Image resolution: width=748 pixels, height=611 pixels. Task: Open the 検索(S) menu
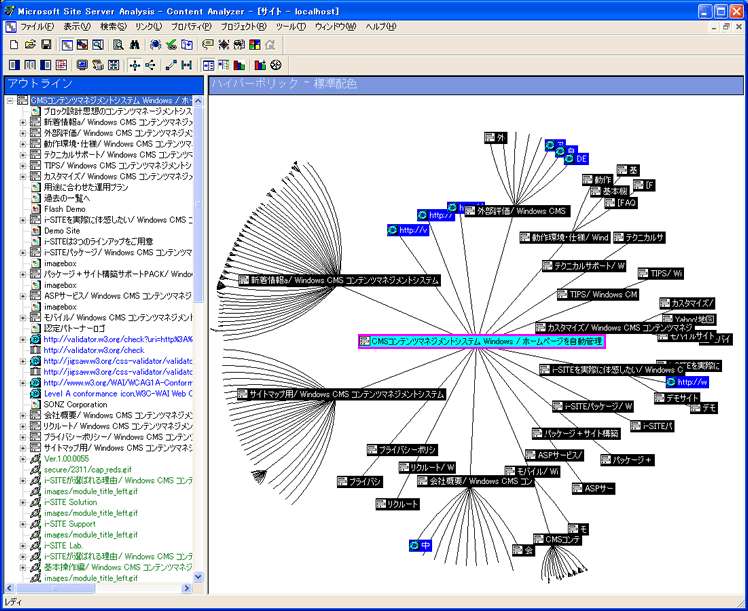pos(113,27)
